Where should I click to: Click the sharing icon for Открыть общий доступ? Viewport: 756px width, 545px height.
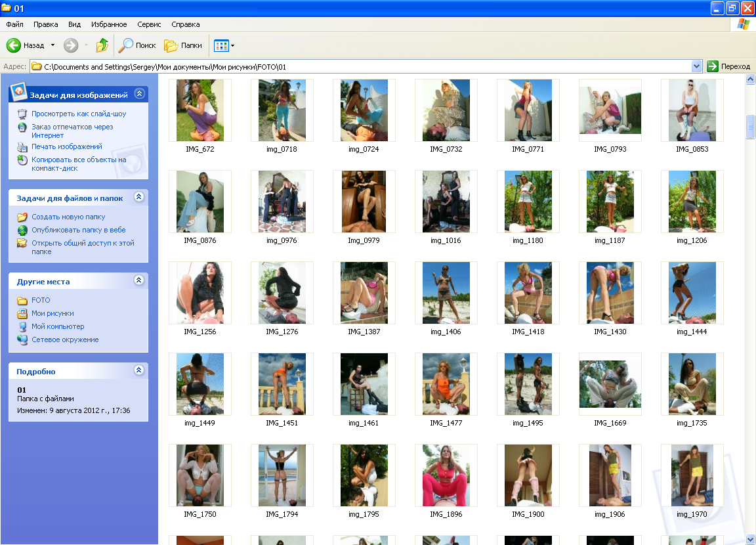click(x=22, y=243)
